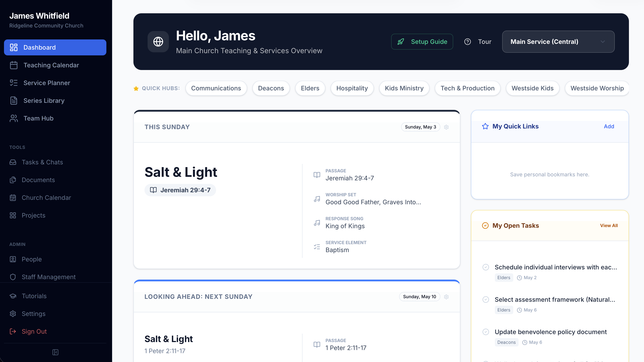This screenshot has height=362, width=644.
Task: Mark the Select assessment framework task complete
Action: click(x=486, y=300)
